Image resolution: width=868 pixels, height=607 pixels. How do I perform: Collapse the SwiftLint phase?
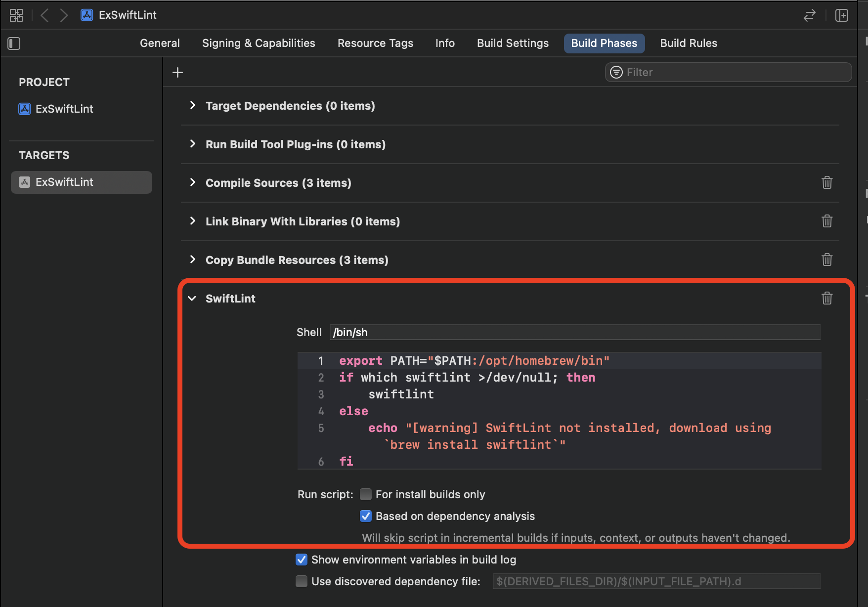point(192,299)
